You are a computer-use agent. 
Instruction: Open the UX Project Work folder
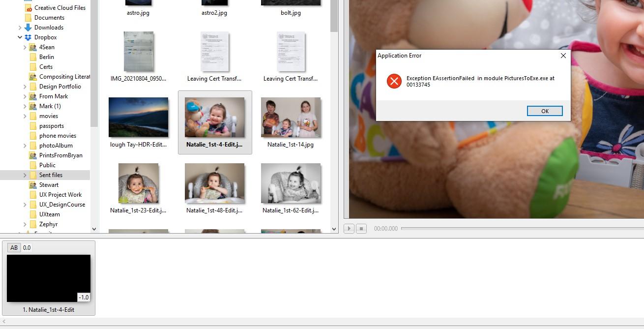click(60, 195)
